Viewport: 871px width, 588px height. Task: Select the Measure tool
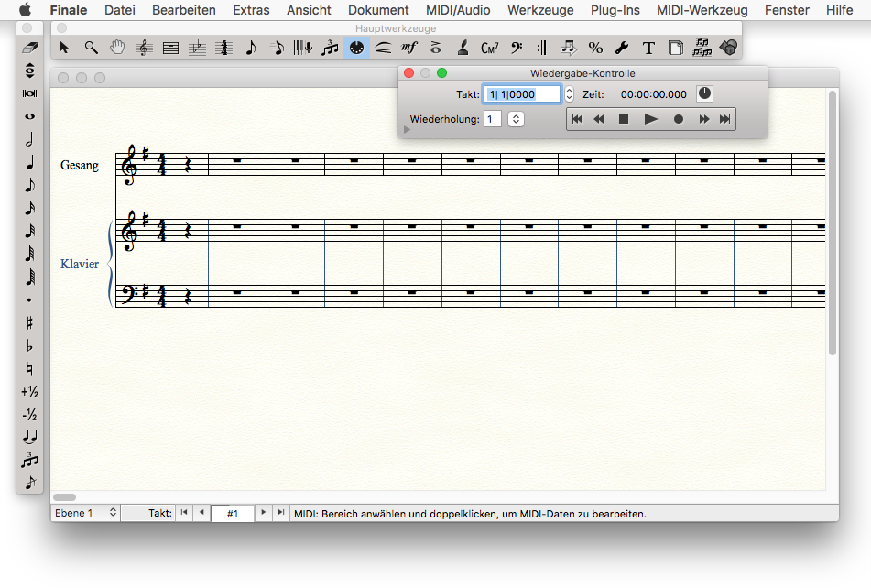[170, 49]
